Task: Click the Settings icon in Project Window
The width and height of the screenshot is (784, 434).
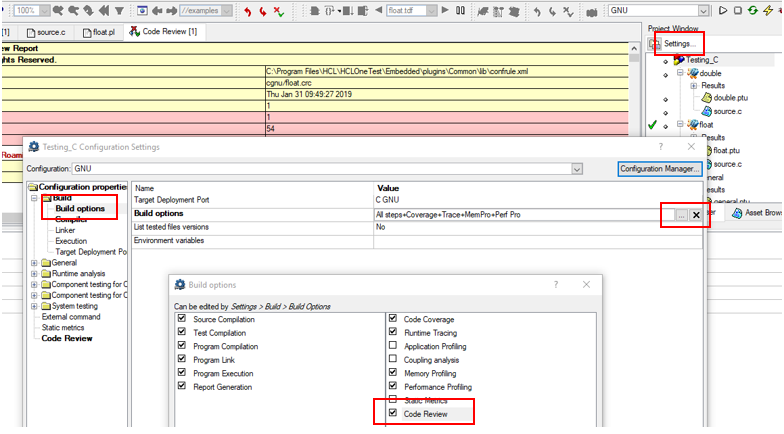Action: pyautogui.click(x=657, y=44)
